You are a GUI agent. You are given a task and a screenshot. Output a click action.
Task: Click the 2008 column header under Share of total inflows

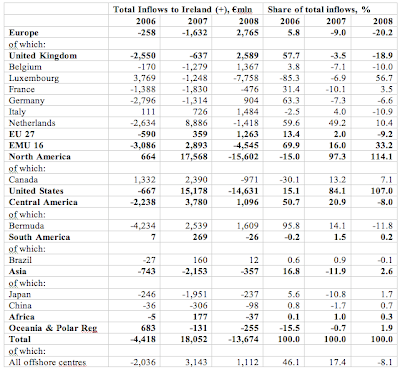coord(383,21)
